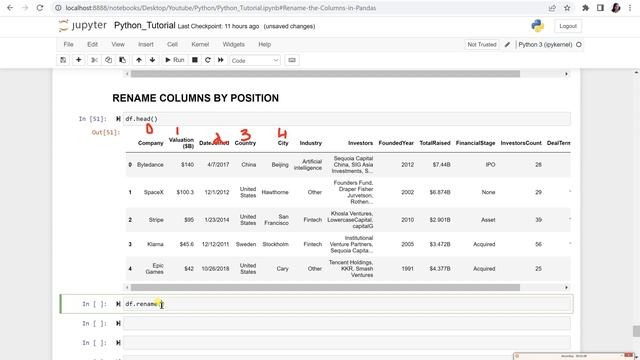Click the Logout button
This screenshot has width=640, height=360.
(568, 26)
